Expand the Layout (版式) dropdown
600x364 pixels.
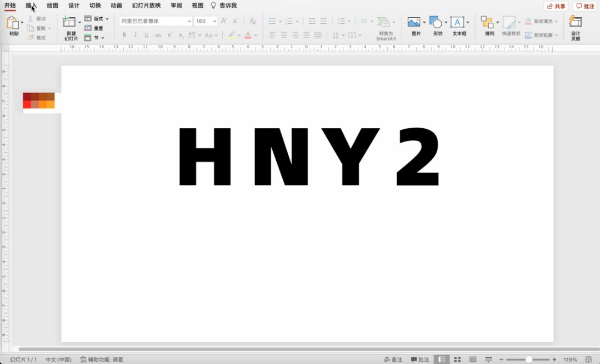107,19
